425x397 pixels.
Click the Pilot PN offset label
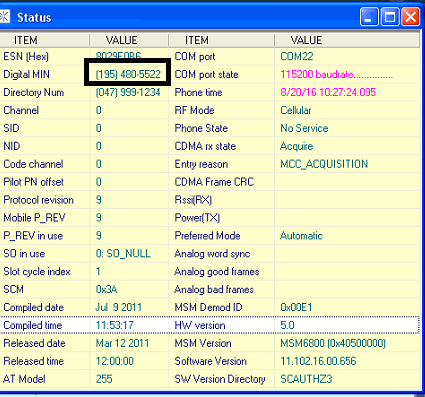point(33,182)
